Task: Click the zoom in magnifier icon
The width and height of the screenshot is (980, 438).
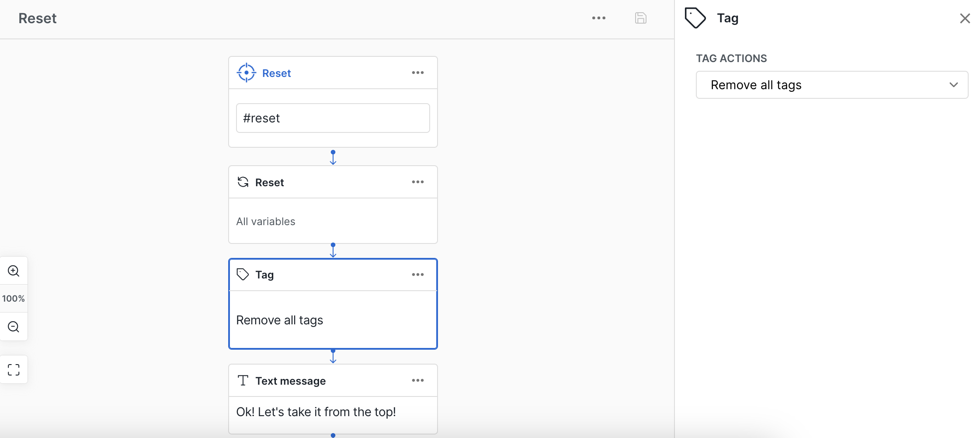Action: [x=14, y=271]
